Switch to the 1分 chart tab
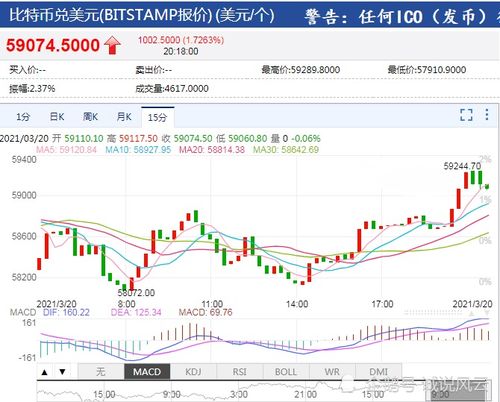Screen dimensions: 500x402 [23, 117]
